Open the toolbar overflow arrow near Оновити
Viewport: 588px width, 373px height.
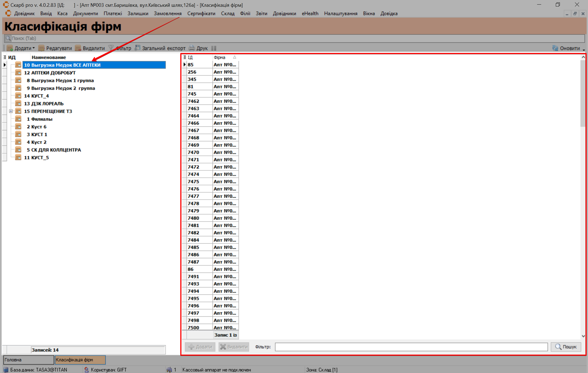[x=584, y=50]
